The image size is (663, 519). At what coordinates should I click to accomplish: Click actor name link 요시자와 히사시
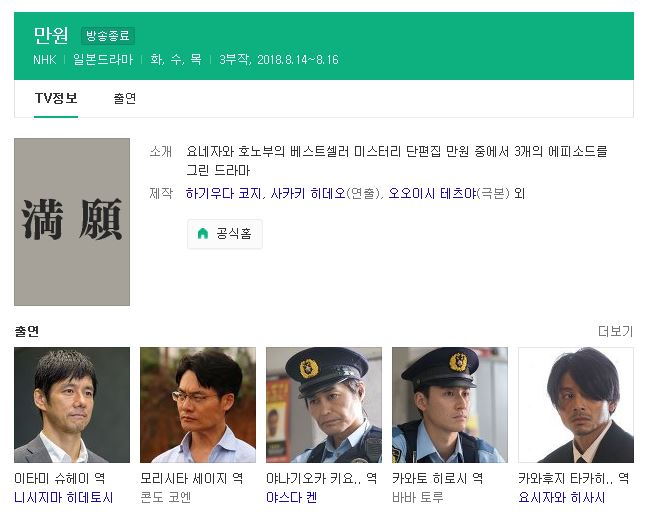point(562,497)
